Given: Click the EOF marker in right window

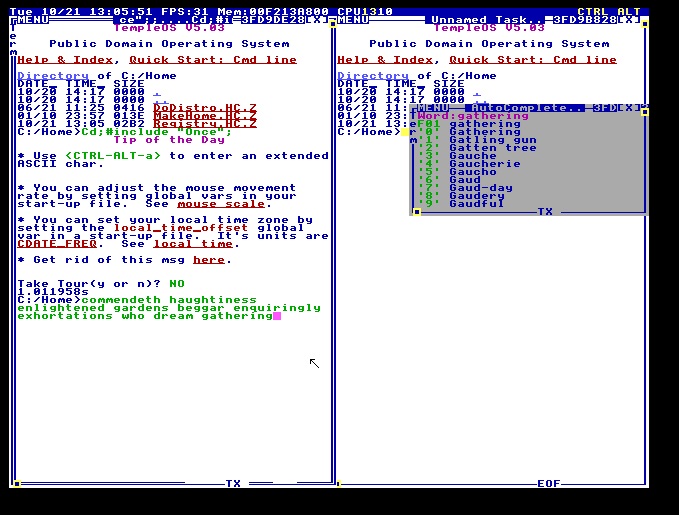Looking at the screenshot, I should [x=549, y=483].
